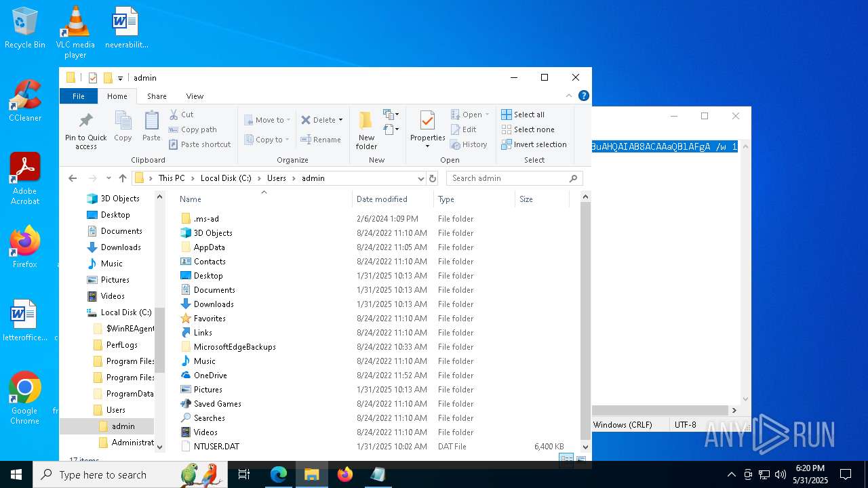Refresh the admin folder view
Screen dimensions: 868x488
[433, 178]
